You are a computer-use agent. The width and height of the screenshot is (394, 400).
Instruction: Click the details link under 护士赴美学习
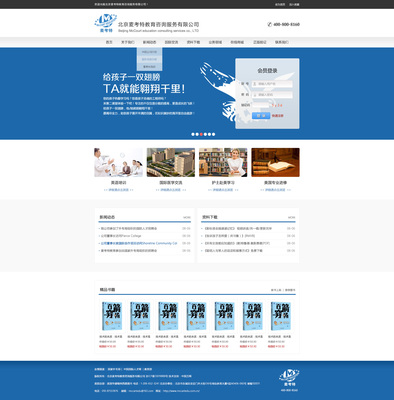tap(223, 190)
